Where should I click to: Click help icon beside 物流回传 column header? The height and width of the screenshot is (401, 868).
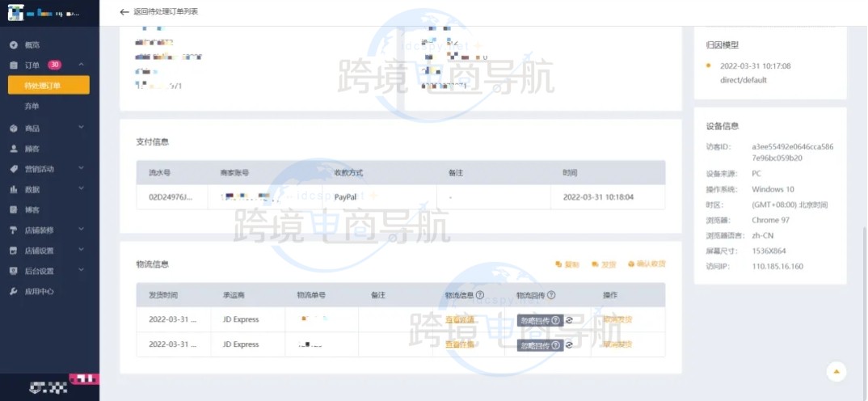tap(551, 295)
